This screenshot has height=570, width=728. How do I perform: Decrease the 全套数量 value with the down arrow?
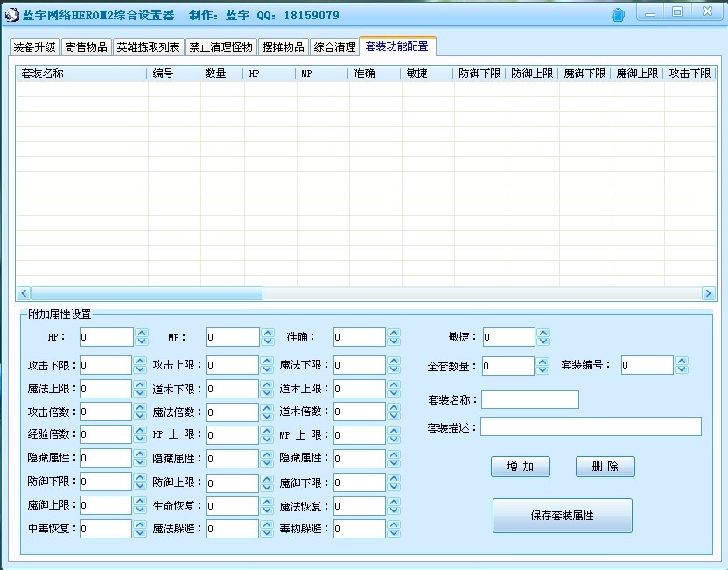coord(543,370)
